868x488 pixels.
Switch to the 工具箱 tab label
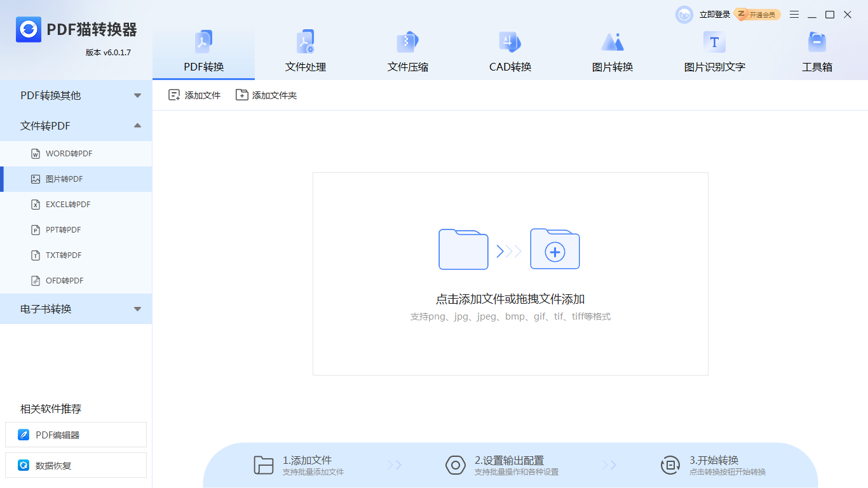pyautogui.click(x=817, y=67)
